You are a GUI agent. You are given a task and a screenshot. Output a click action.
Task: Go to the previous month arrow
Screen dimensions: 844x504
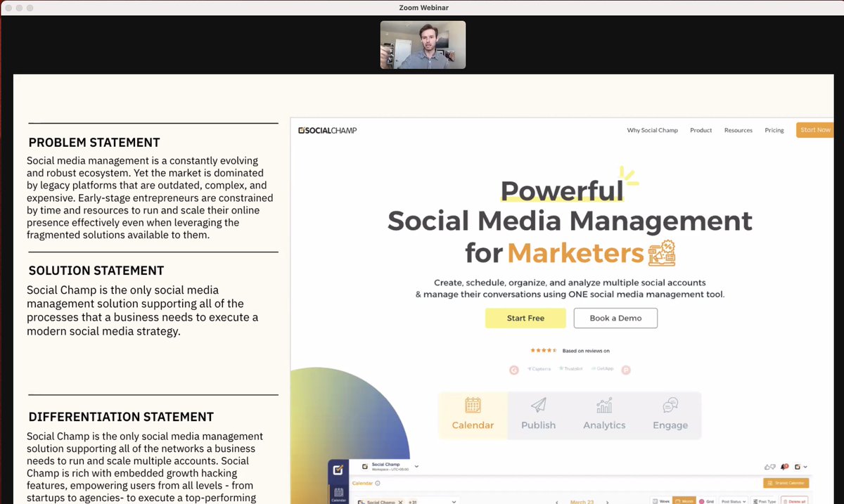pyautogui.click(x=557, y=502)
